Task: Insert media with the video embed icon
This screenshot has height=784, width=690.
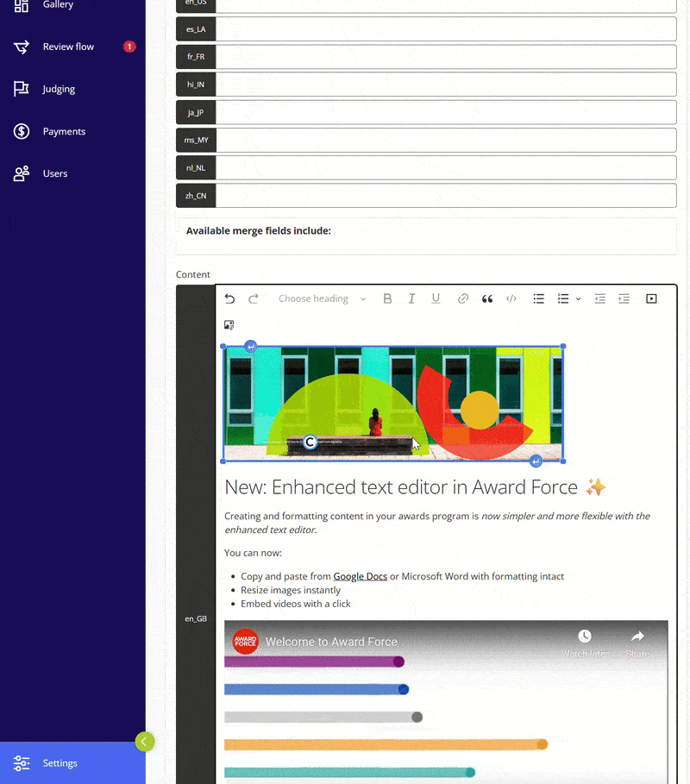Action: [x=651, y=299]
